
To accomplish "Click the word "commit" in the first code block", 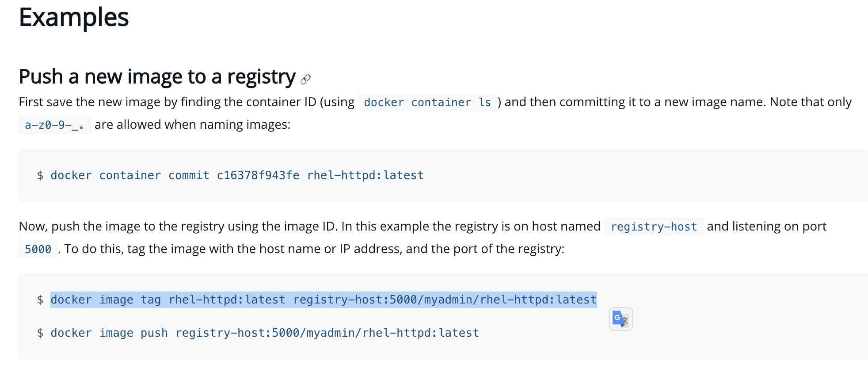I will (x=189, y=176).
